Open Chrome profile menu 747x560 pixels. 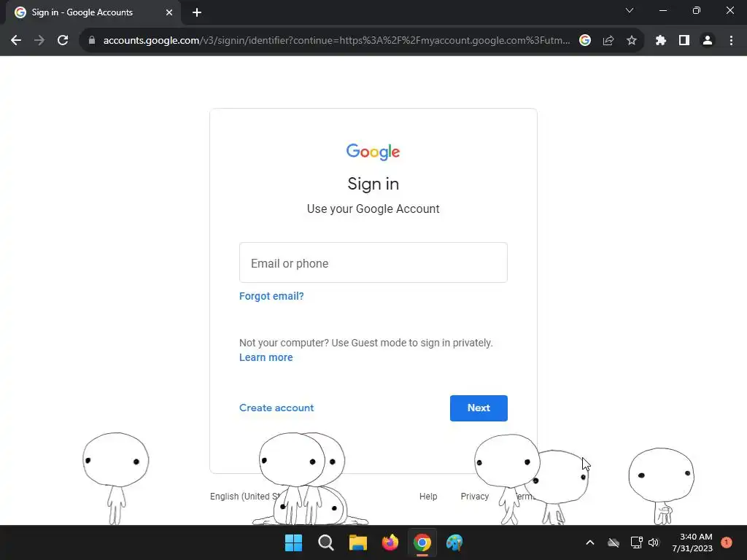click(x=708, y=41)
